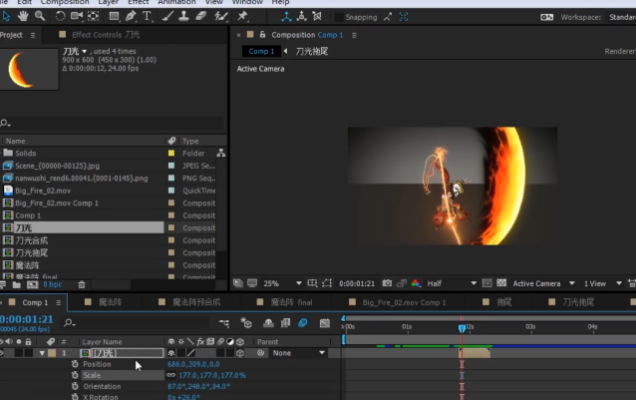Toggle Scale constrain proportions link

171,375
